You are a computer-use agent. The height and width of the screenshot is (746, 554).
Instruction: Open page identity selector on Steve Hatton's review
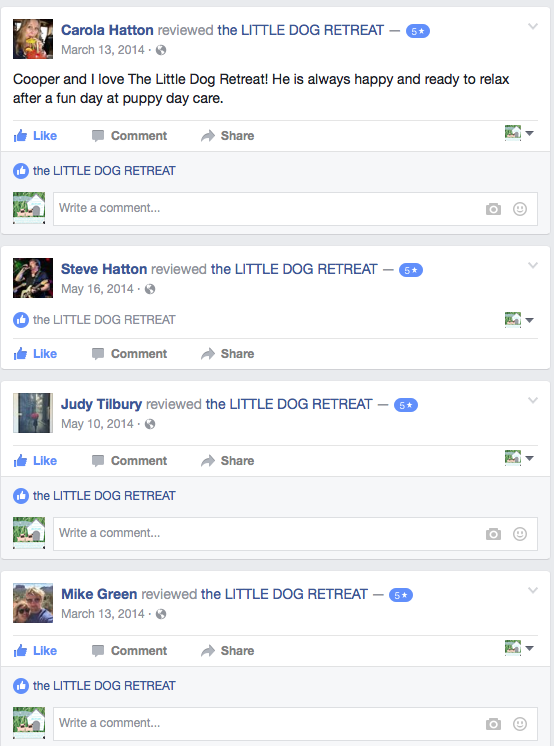[x=519, y=320]
